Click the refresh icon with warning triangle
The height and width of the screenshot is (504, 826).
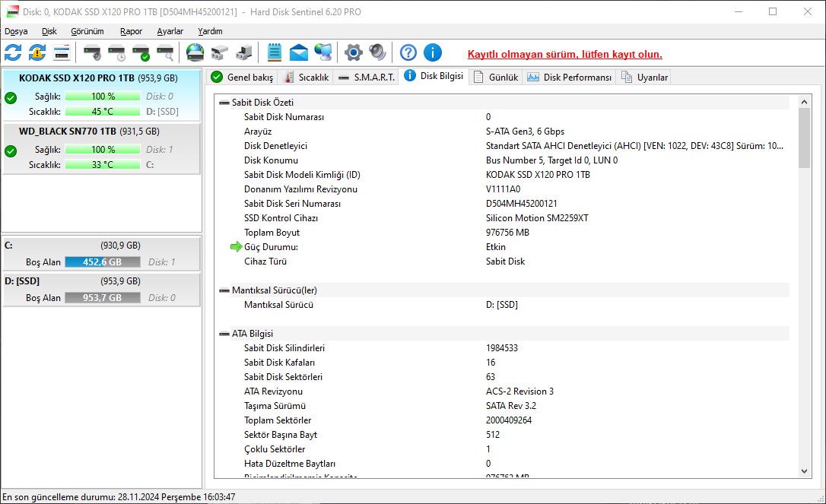[37, 52]
